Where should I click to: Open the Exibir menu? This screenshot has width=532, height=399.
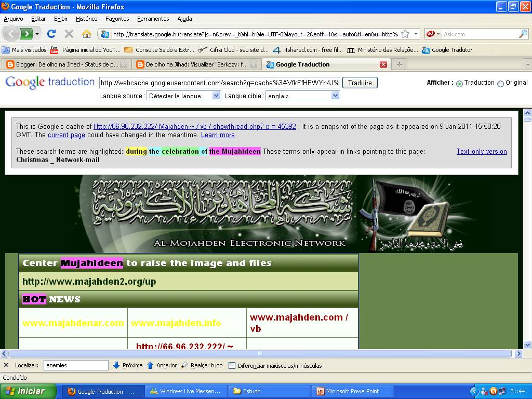tap(61, 19)
